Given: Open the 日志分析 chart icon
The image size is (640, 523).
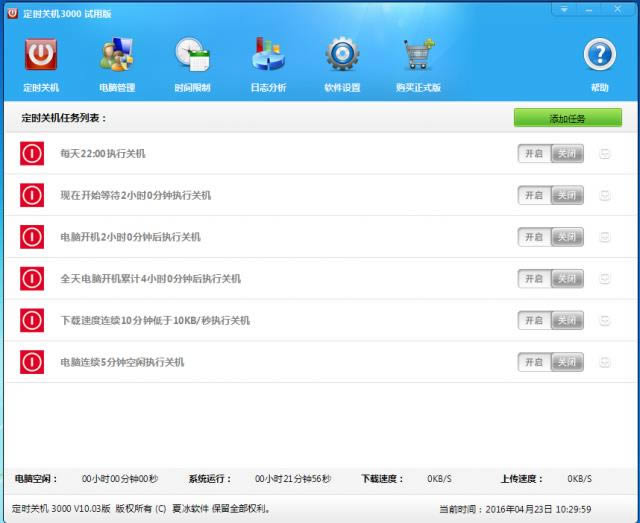Looking at the screenshot, I should [x=268, y=53].
